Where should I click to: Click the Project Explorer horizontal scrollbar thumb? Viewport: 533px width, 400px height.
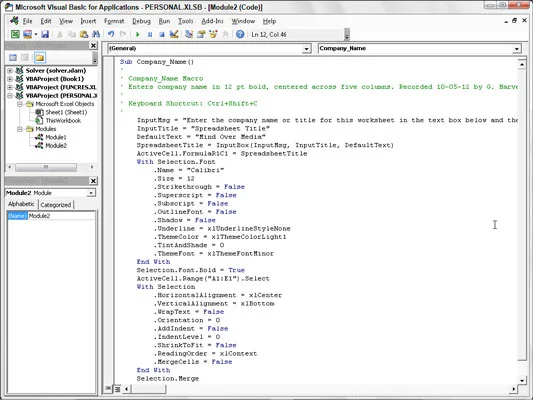coord(46,167)
